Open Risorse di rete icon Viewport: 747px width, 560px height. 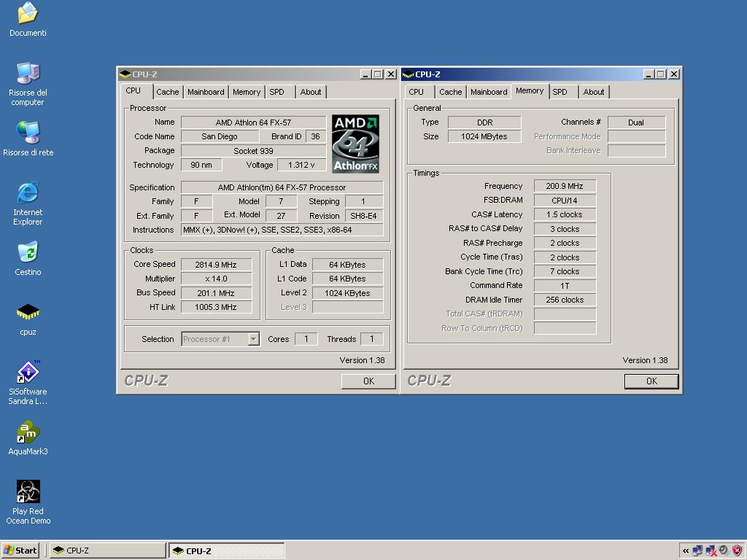pyautogui.click(x=28, y=133)
